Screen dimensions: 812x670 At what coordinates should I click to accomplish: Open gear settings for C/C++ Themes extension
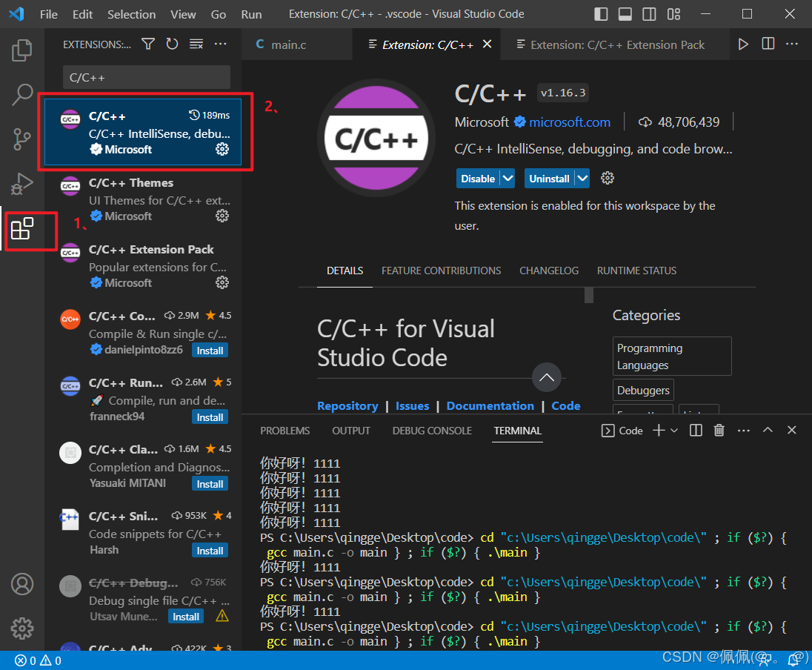click(222, 216)
